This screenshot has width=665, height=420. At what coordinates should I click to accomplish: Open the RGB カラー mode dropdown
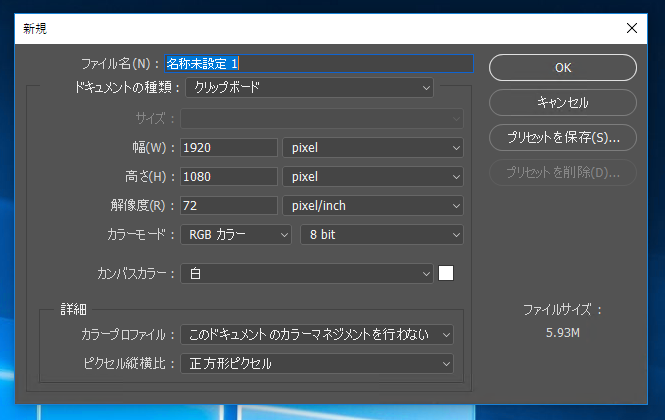coord(234,235)
